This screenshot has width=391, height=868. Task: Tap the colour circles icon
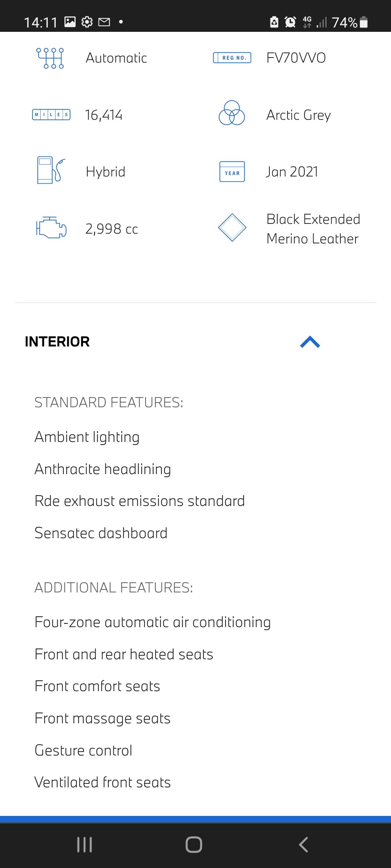tap(232, 113)
